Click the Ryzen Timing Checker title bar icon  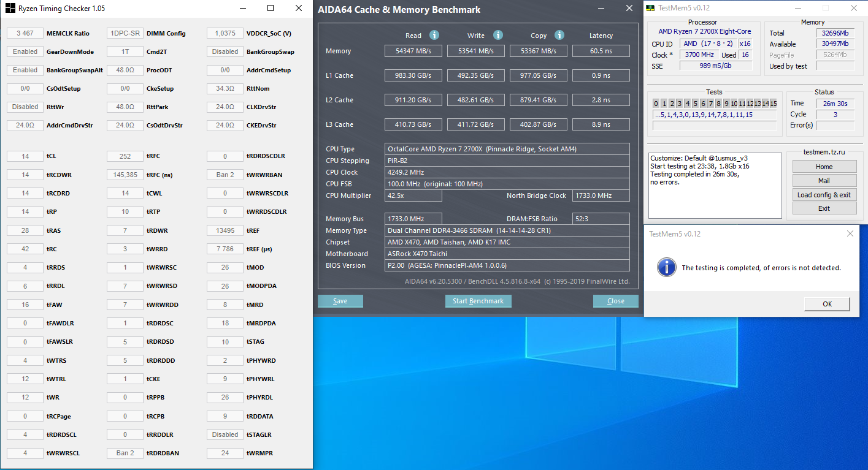(10, 9)
